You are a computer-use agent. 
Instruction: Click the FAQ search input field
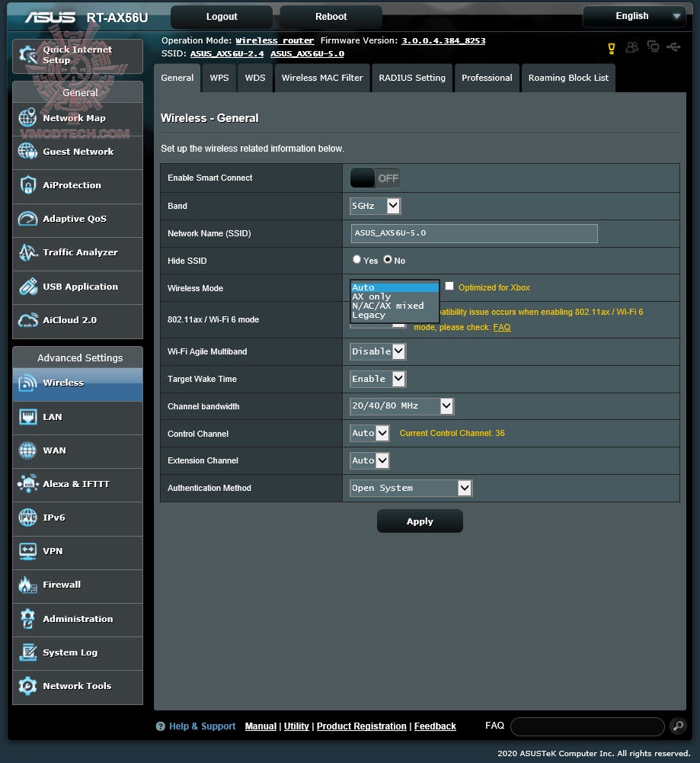pos(588,726)
